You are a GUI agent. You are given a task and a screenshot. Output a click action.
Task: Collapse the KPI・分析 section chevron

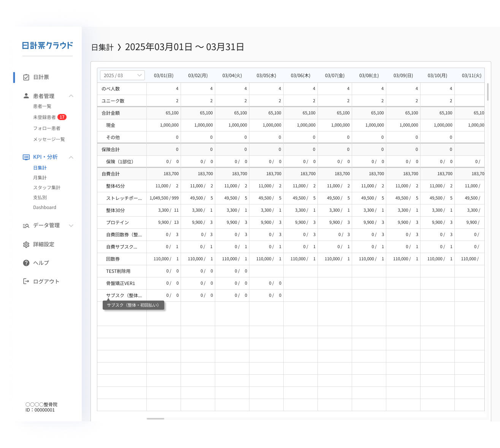point(71,157)
